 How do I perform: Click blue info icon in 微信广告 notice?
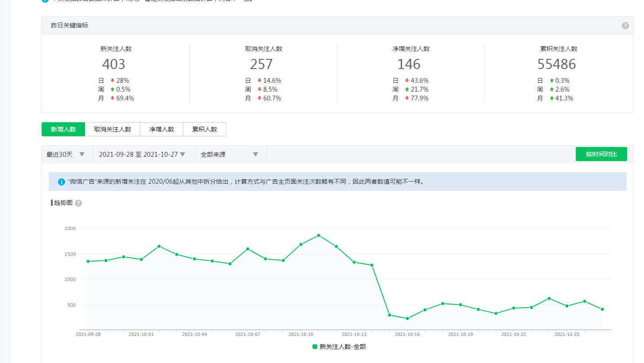62,182
